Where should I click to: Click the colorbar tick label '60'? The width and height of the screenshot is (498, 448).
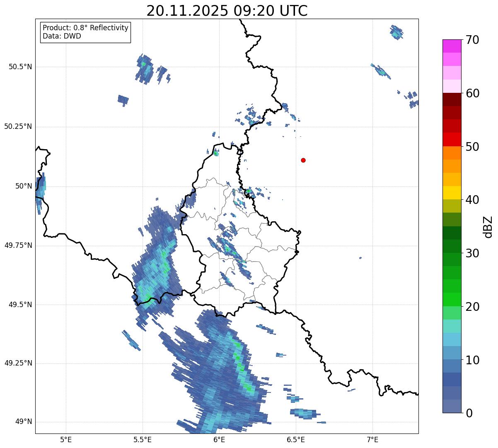pos(474,93)
